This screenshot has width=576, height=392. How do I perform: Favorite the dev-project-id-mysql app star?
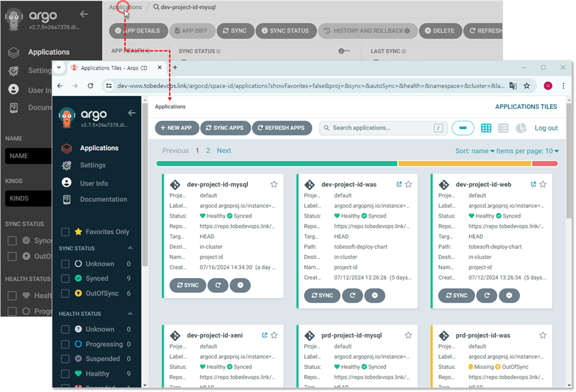[274, 184]
